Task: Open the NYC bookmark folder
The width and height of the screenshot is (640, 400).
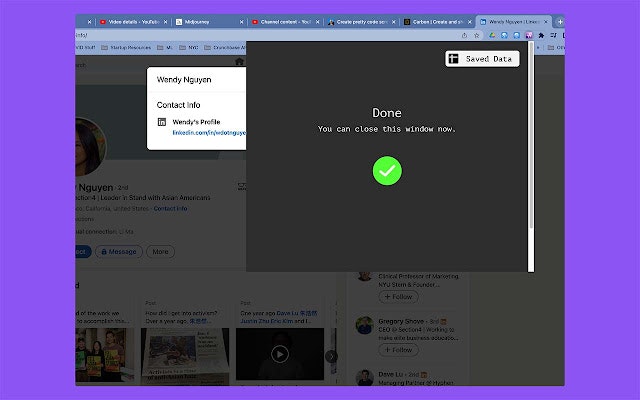Action: click(189, 48)
